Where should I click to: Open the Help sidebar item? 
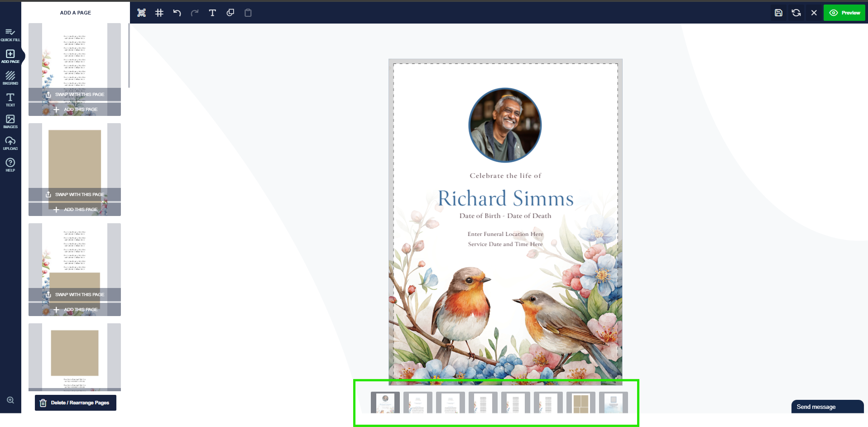[x=10, y=165]
